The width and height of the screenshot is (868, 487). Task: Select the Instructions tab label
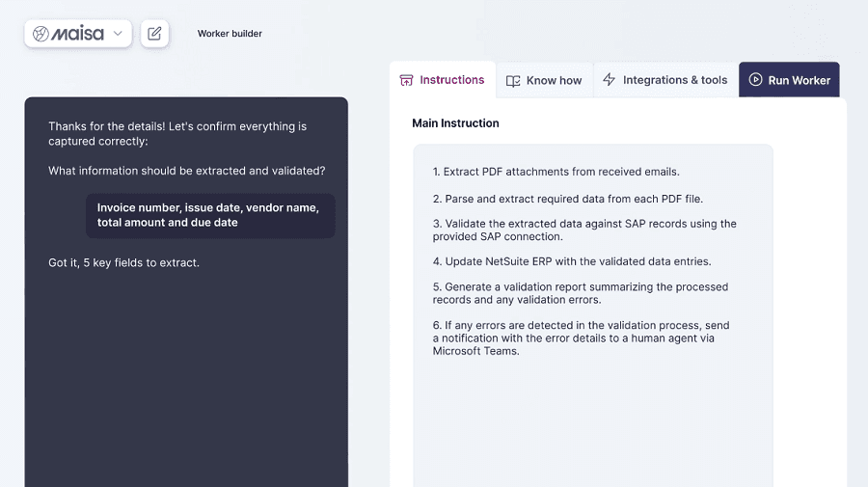[x=451, y=80]
